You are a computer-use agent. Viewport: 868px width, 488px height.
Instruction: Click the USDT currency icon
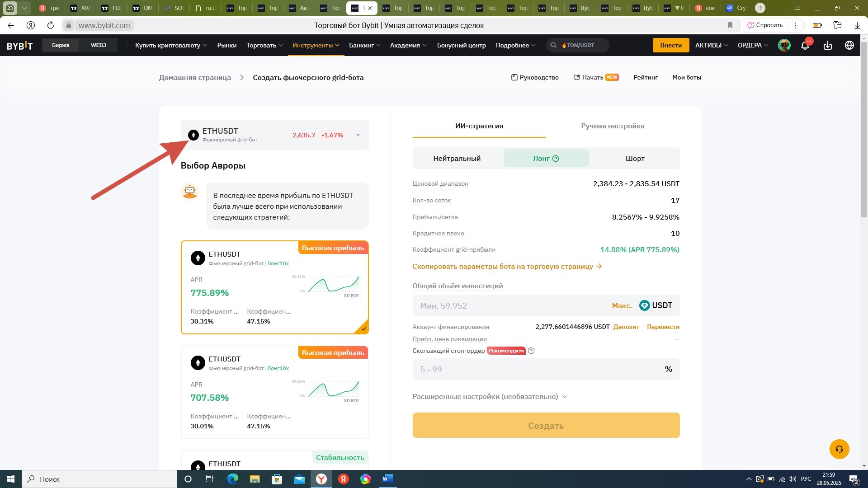644,305
